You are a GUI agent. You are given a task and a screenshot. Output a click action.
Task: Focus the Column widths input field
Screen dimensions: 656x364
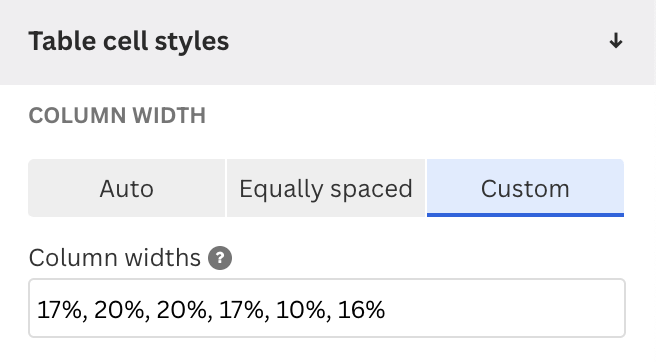point(327,308)
